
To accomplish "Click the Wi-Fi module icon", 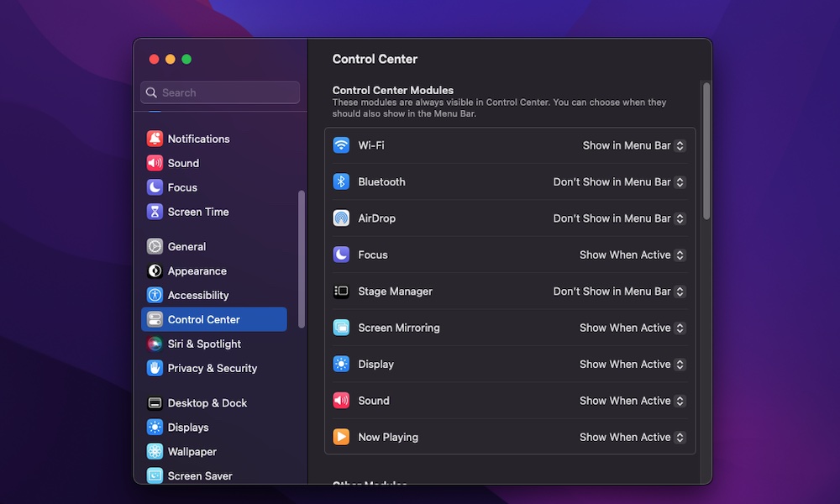I will click(x=341, y=145).
